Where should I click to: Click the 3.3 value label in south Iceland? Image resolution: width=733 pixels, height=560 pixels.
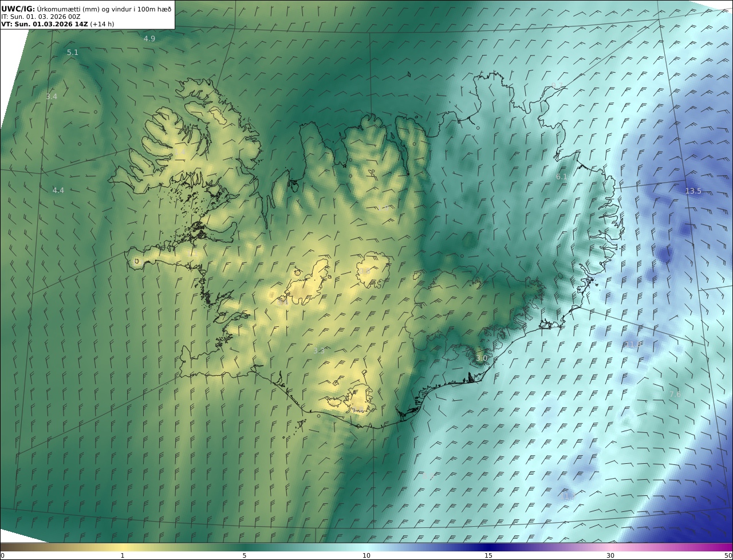coord(319,350)
